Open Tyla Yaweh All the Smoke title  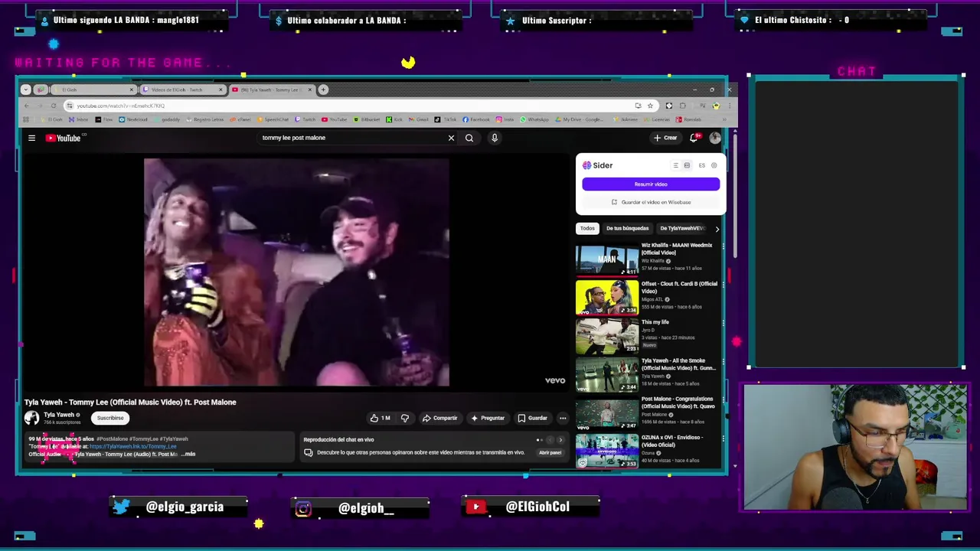tap(678, 364)
